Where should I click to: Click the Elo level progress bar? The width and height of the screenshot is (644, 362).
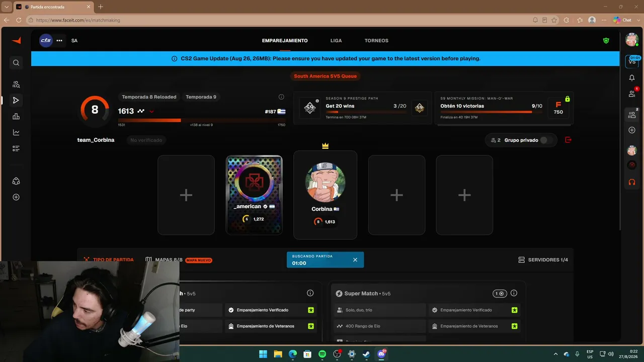[x=202, y=120]
